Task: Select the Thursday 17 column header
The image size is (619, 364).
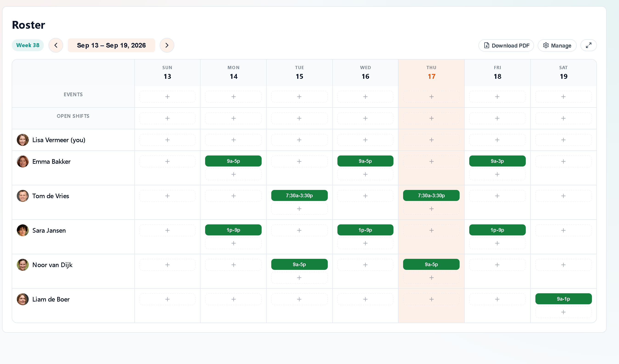Action: pos(431,73)
